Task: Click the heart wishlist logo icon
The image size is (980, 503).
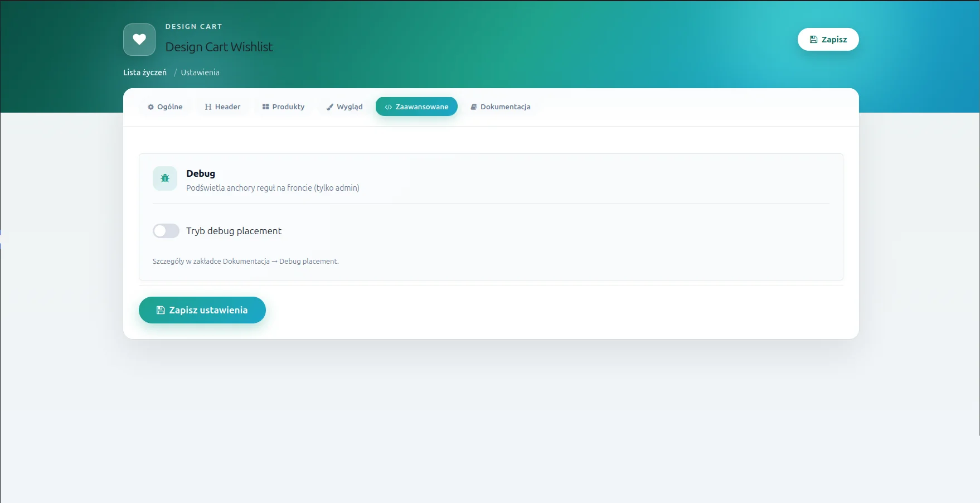Action: [139, 40]
